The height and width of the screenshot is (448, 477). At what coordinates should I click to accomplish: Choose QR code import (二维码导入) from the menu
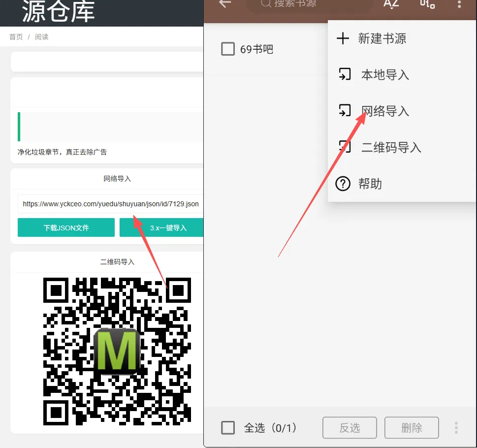click(x=402, y=148)
